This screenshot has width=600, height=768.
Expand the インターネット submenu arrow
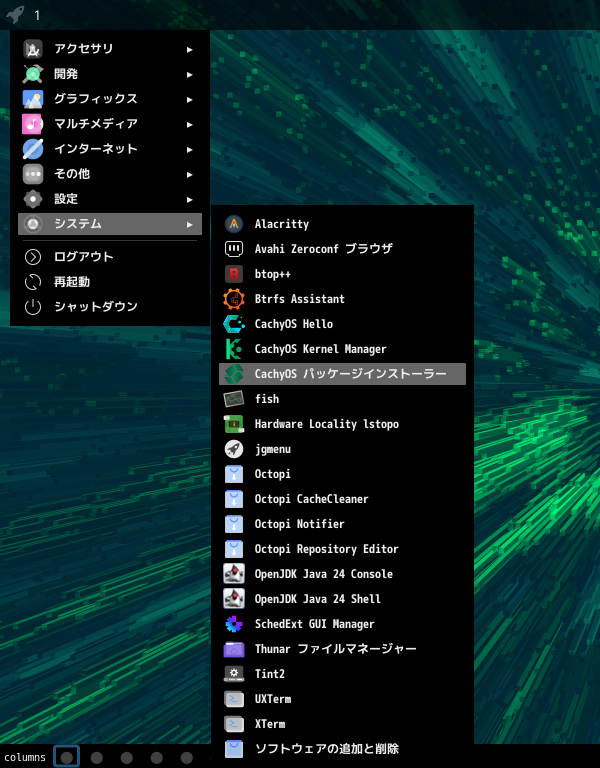pos(190,149)
